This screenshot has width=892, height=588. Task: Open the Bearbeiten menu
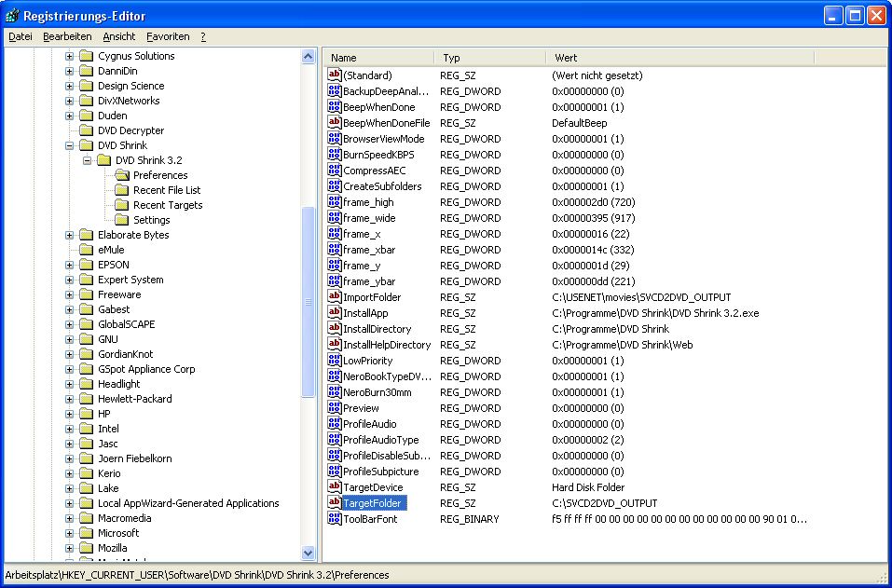click(x=67, y=36)
